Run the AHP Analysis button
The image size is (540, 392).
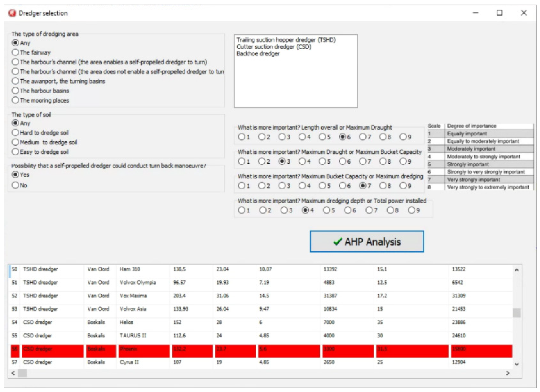point(367,241)
